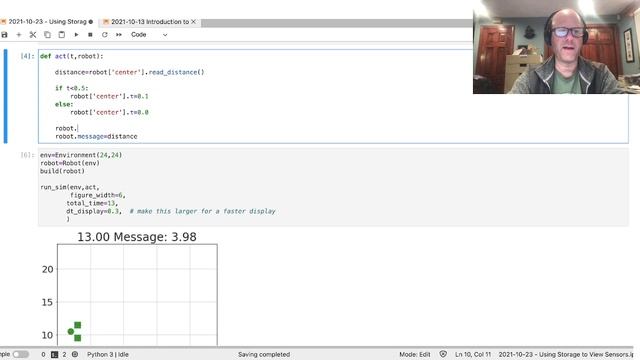Screen dimensions: 640x360
Task: Click the notebook file name in status bar
Action: pos(566,354)
